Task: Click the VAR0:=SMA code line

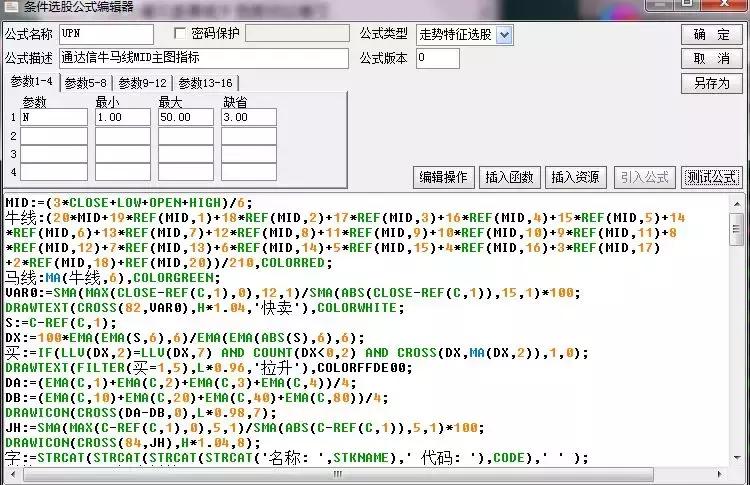Action: 293,293
